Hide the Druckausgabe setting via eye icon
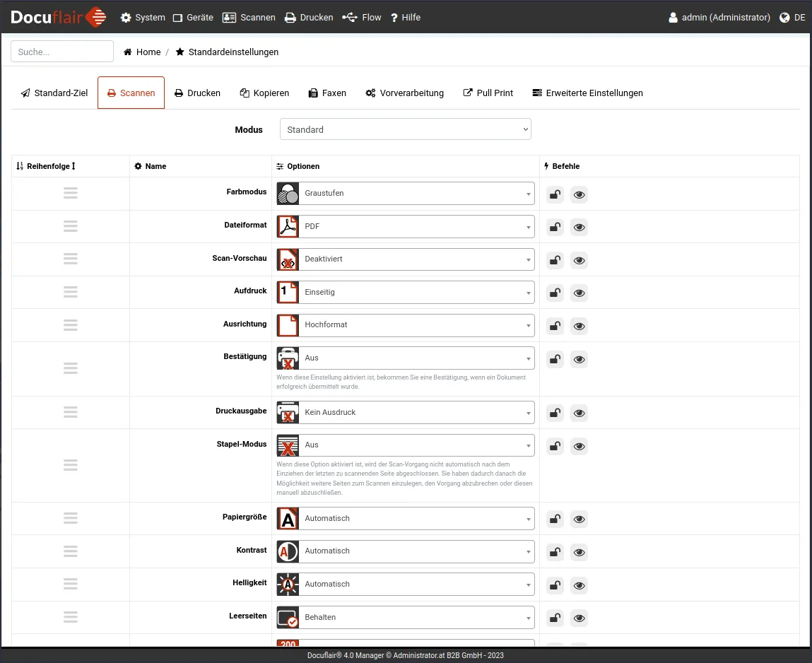Viewport: 812px width, 663px height. pyautogui.click(x=579, y=413)
